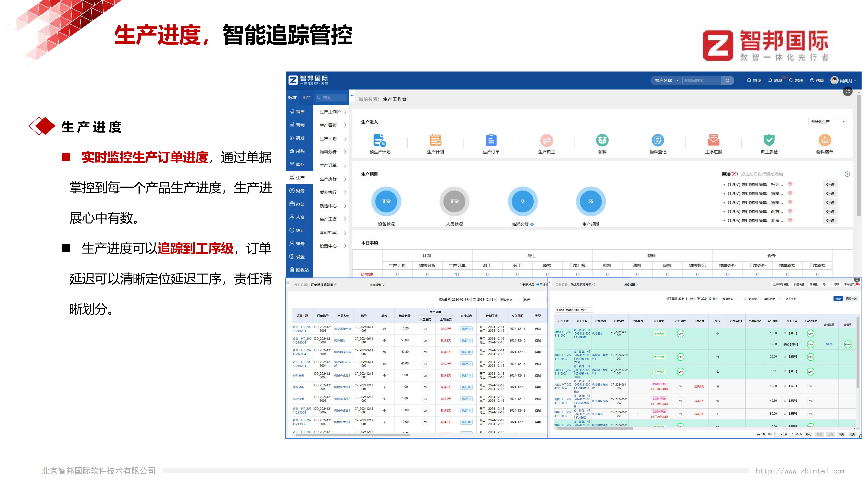This screenshot has width=868, height=488.
Task: Remove the 未开始,滞期未开始 filter tag
Action: [590, 310]
